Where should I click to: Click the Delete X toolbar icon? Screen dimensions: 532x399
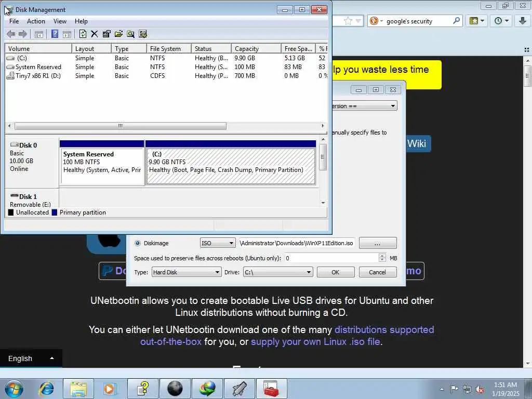tap(95, 34)
